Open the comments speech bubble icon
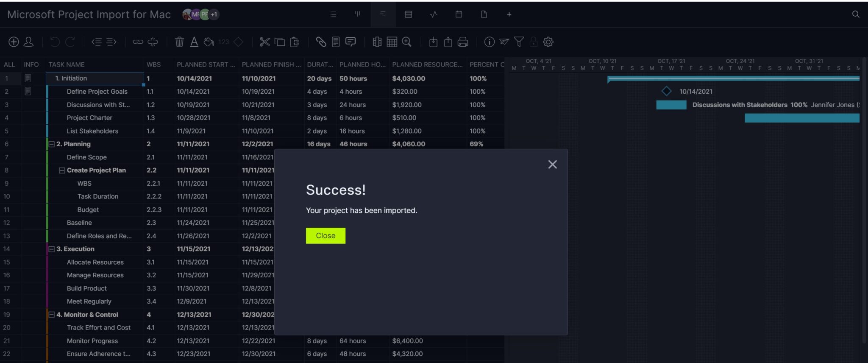The width and height of the screenshot is (868, 363). pyautogui.click(x=351, y=42)
